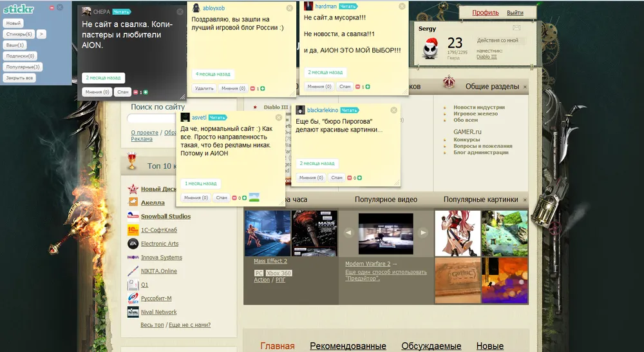644x352 pixels.
Task: Open Ваши(1) stickers
Action: (x=15, y=45)
